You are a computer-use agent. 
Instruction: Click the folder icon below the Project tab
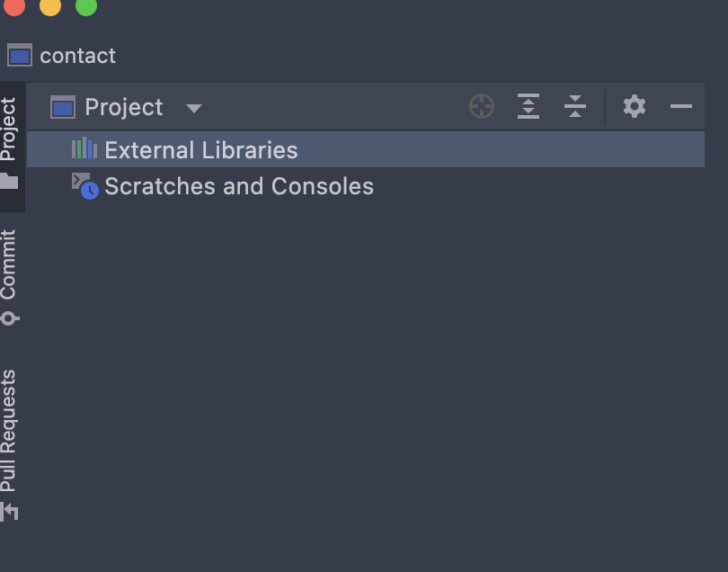[9, 181]
